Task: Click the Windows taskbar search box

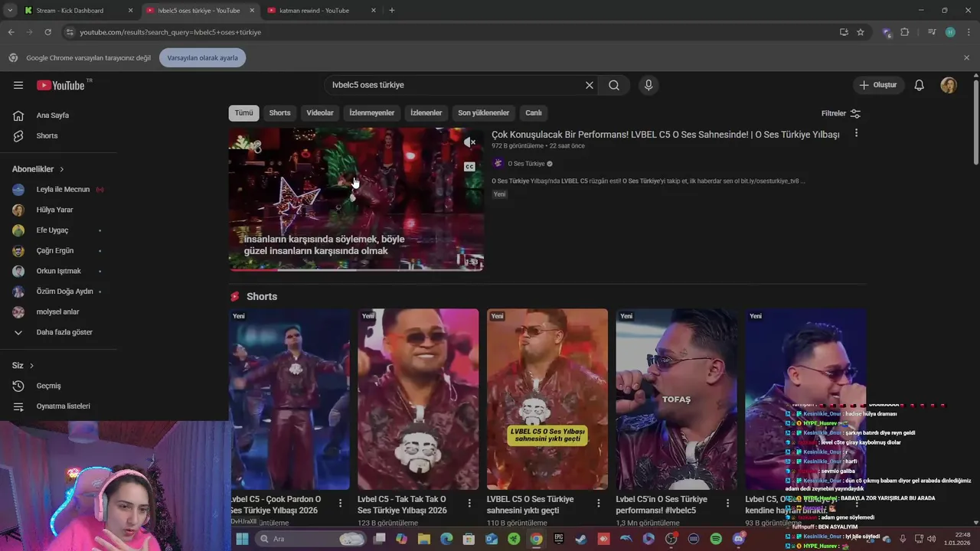Action: coord(310,539)
